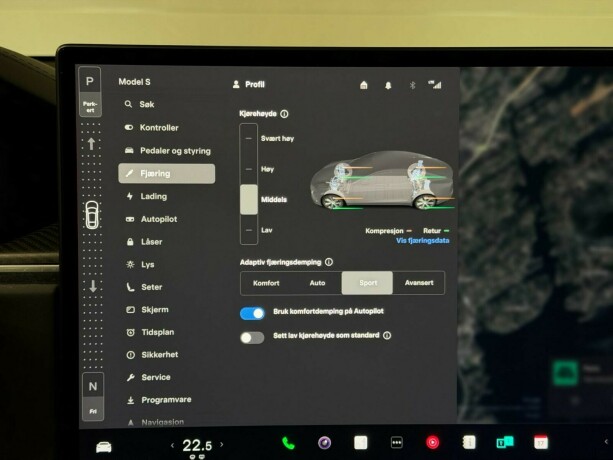Image resolution: width=613 pixels, height=460 pixels.
Task: Open the Sikkerhet safety settings
Action: (x=152, y=354)
